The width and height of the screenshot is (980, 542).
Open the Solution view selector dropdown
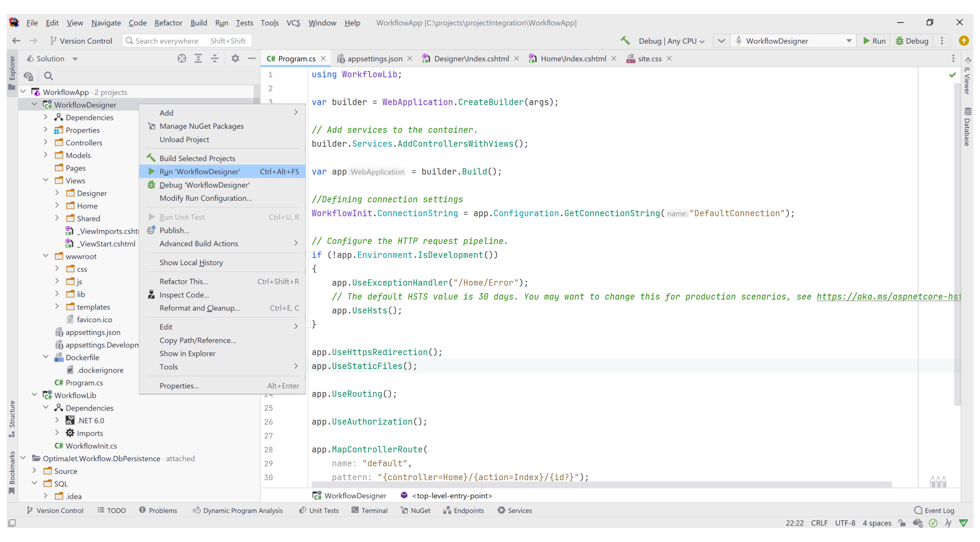pos(52,58)
